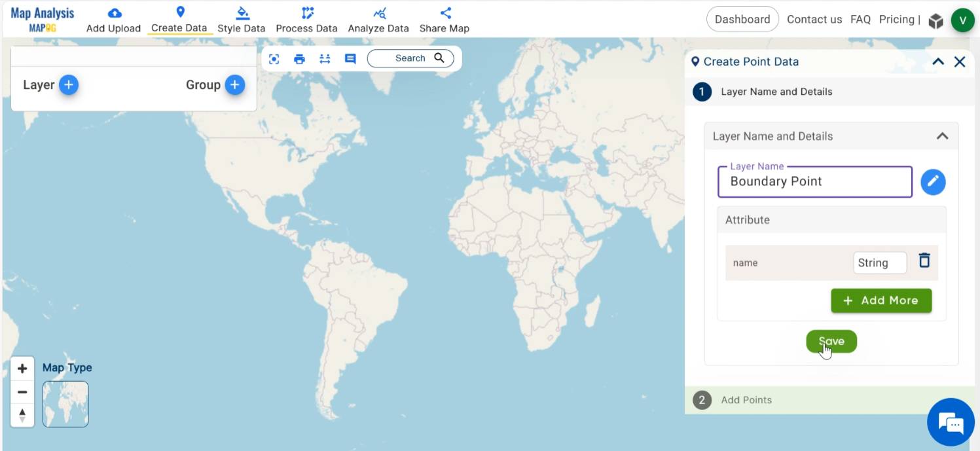Go to the Dashboard
The image size is (980, 451).
(742, 19)
